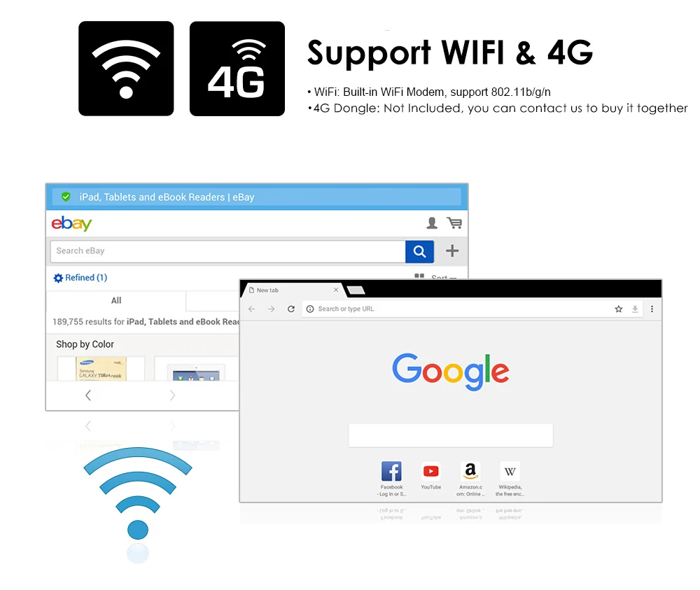Open the Refined (1) filter settings

pos(80,278)
